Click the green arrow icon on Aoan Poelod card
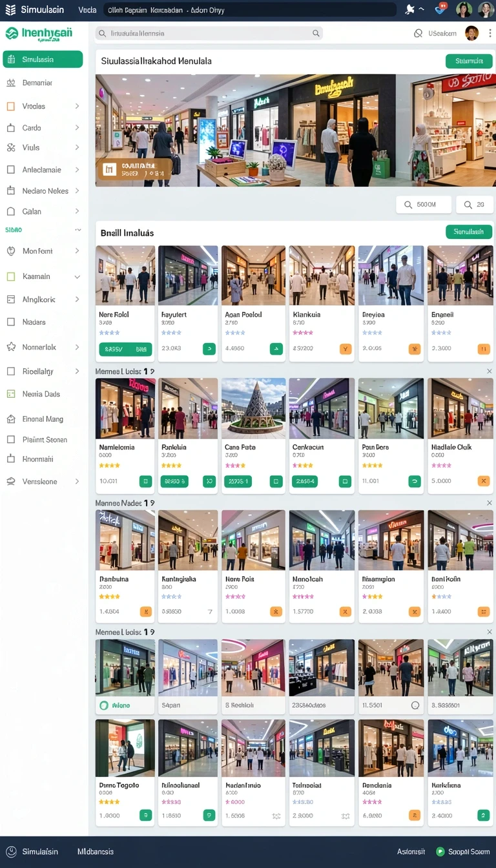Screen dimensions: 496x868 (276, 349)
